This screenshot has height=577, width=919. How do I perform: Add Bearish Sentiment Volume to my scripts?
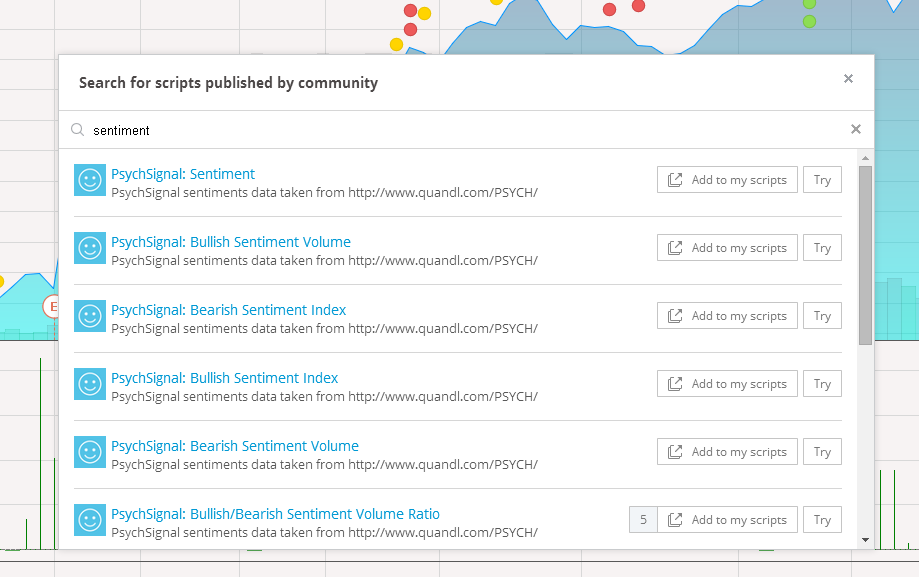(727, 452)
